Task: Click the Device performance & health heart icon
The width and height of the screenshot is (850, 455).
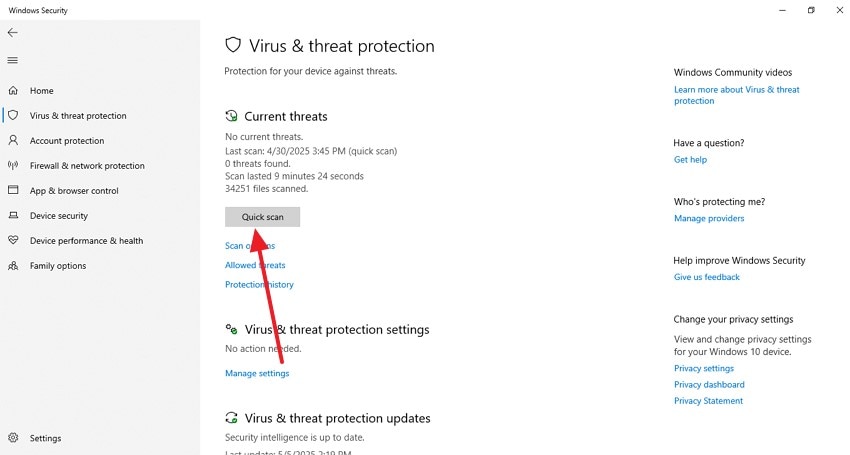Action: pyautogui.click(x=14, y=241)
